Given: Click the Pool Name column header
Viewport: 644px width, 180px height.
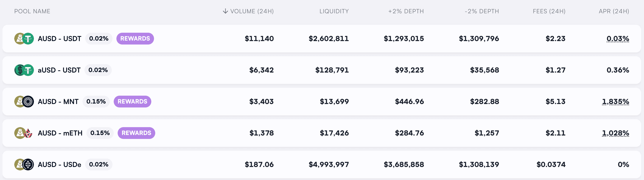Looking at the screenshot, I should pyautogui.click(x=32, y=11).
